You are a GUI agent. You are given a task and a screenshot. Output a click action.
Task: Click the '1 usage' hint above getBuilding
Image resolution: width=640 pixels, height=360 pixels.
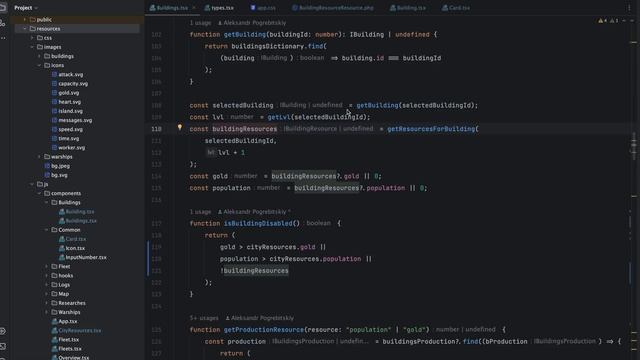pos(200,23)
